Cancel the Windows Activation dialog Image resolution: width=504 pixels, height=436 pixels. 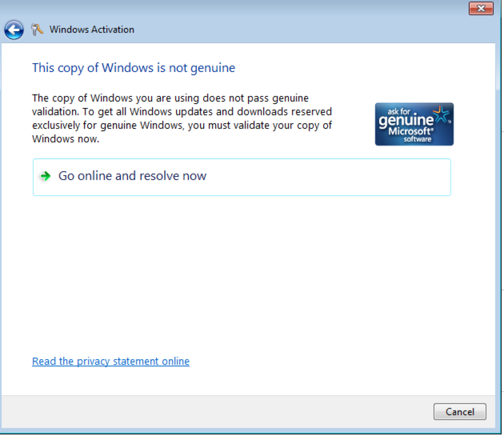[460, 411]
